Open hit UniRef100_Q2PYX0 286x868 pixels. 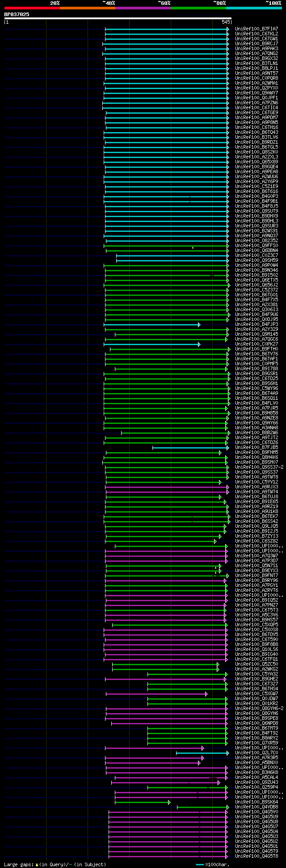tap(257, 88)
